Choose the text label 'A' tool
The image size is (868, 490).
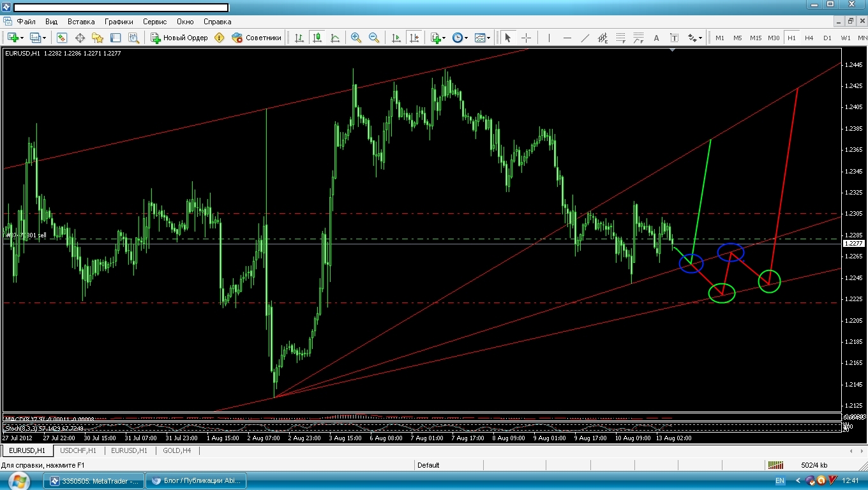[656, 38]
